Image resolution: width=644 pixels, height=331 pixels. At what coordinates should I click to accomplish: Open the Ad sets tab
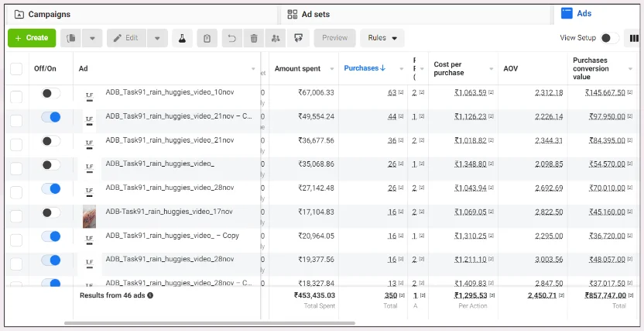pos(313,14)
